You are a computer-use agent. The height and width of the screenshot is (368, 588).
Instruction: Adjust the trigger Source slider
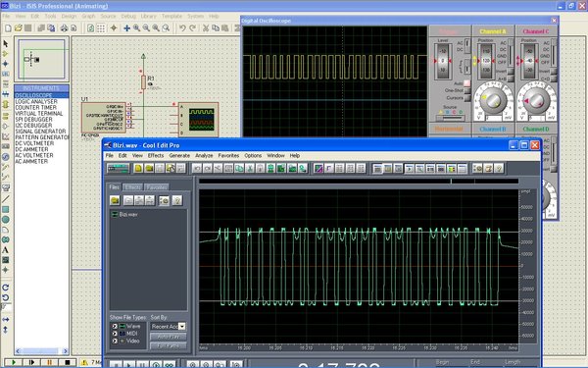450,118
